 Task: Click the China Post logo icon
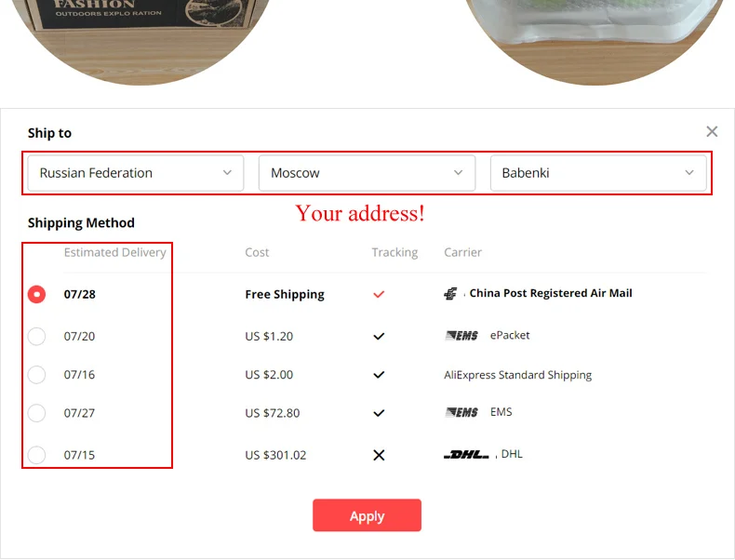point(450,294)
